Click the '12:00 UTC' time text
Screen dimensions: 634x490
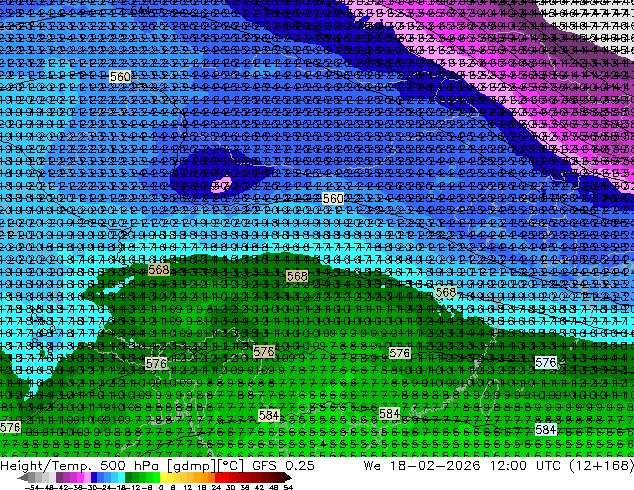click(528, 466)
